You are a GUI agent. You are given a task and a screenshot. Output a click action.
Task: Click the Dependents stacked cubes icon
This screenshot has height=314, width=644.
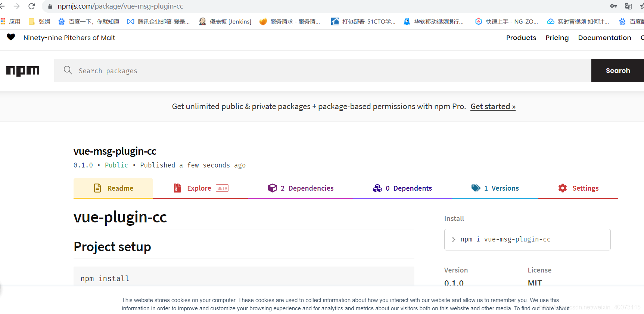point(377,188)
